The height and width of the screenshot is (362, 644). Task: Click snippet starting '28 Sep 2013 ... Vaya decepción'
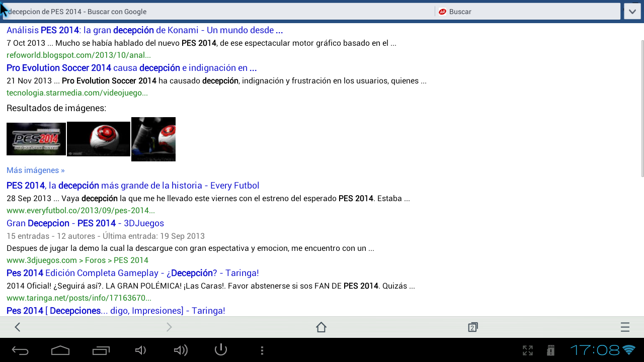point(208,199)
